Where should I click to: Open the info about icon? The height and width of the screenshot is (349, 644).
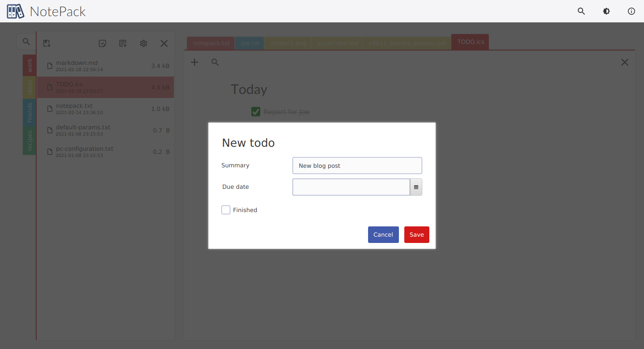coord(631,11)
